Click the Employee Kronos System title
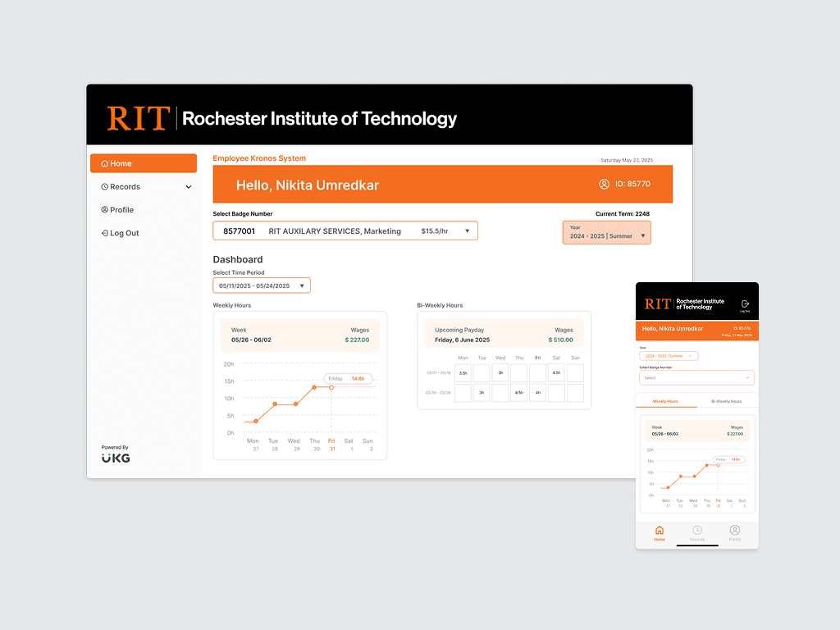The height and width of the screenshot is (630, 840). pos(259,158)
